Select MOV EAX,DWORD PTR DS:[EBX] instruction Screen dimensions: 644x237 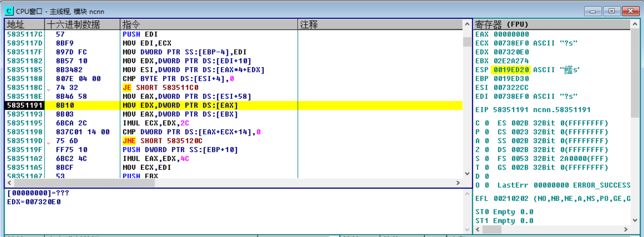pyautogui.click(x=180, y=114)
